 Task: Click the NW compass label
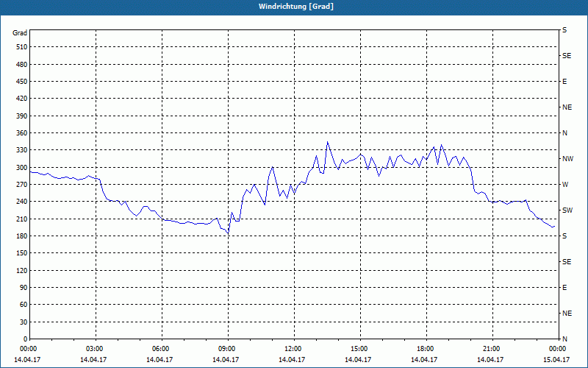click(567, 159)
